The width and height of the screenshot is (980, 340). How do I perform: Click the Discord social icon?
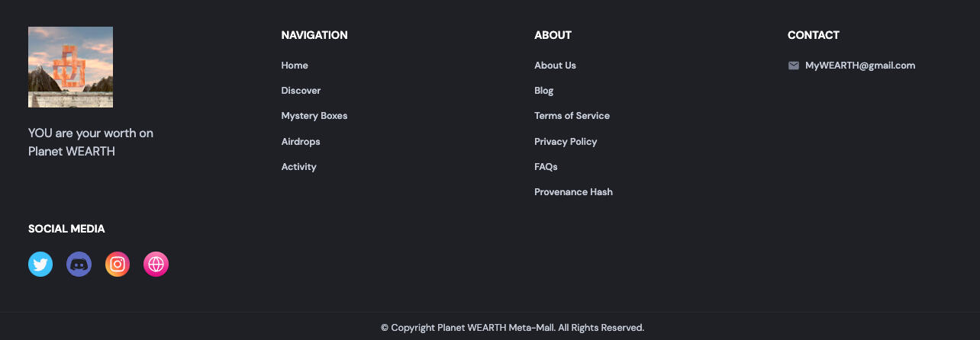tap(79, 265)
